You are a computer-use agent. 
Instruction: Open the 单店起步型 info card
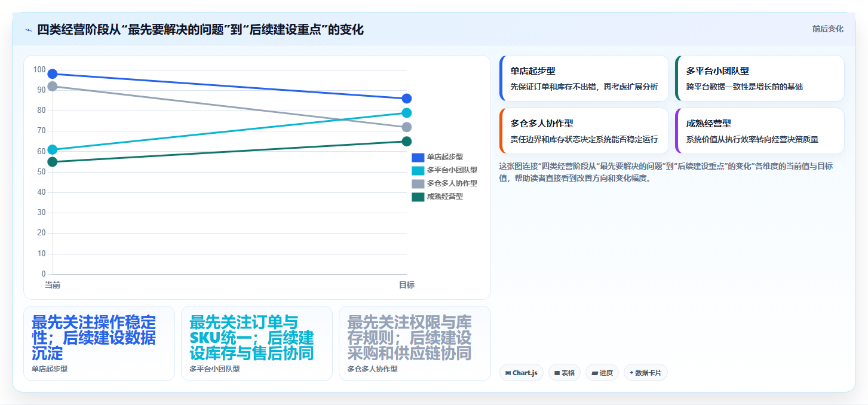click(x=584, y=78)
